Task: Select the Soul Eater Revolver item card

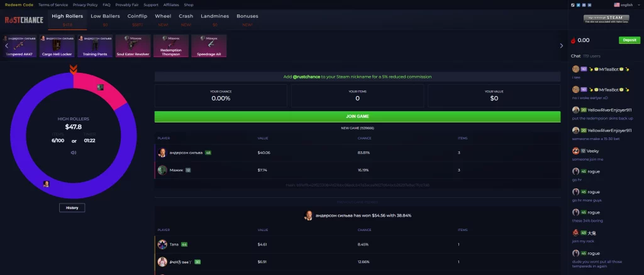Action: [x=132, y=46]
